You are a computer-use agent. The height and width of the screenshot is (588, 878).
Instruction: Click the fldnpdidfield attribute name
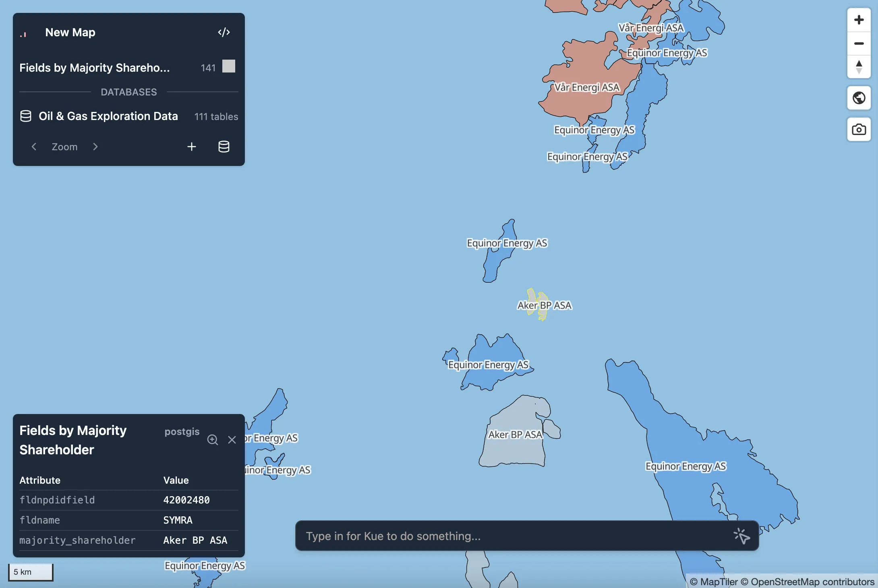pyautogui.click(x=57, y=500)
